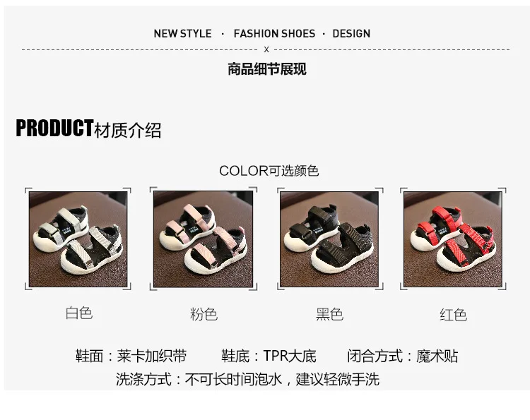Click the FASHION SHOES header text
530x420 pixels.
coord(274,33)
